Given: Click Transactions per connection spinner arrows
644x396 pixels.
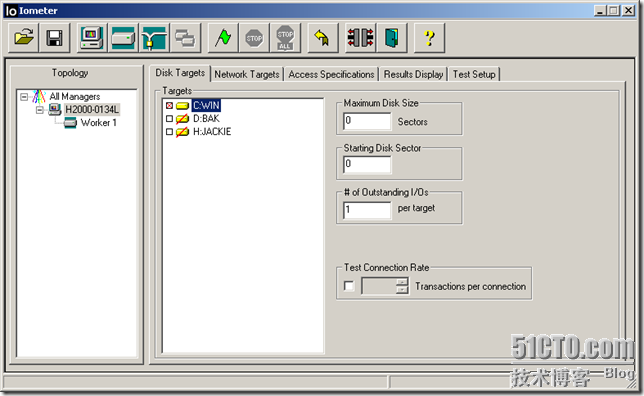Looking at the screenshot, I should tap(402, 285).
